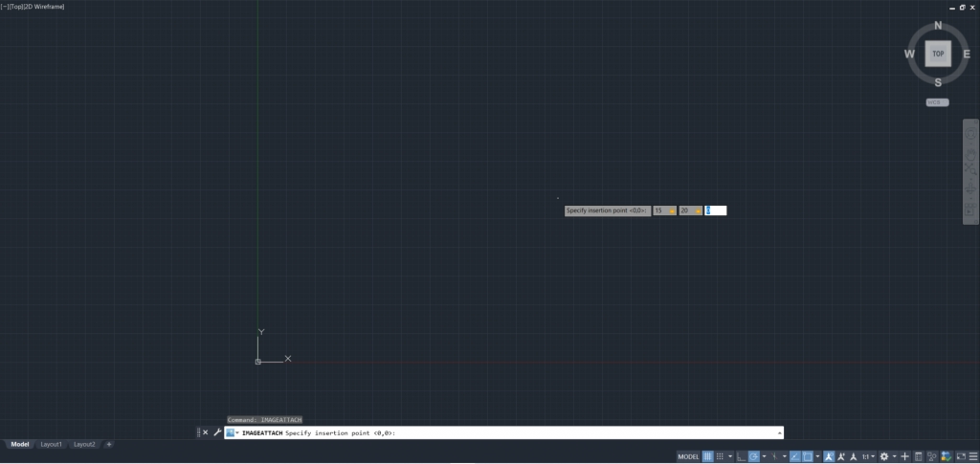
Task: Toggle clean screen icon
Action: [x=961, y=456]
